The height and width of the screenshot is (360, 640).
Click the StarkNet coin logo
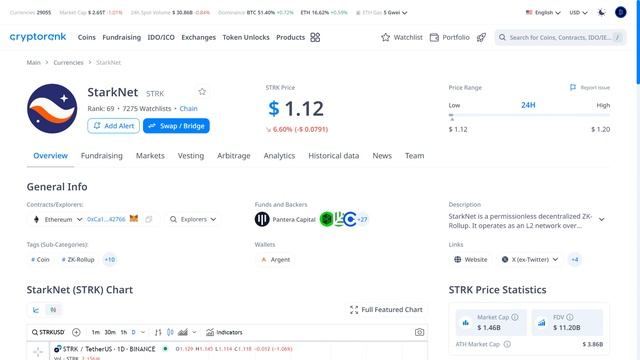[52, 109]
